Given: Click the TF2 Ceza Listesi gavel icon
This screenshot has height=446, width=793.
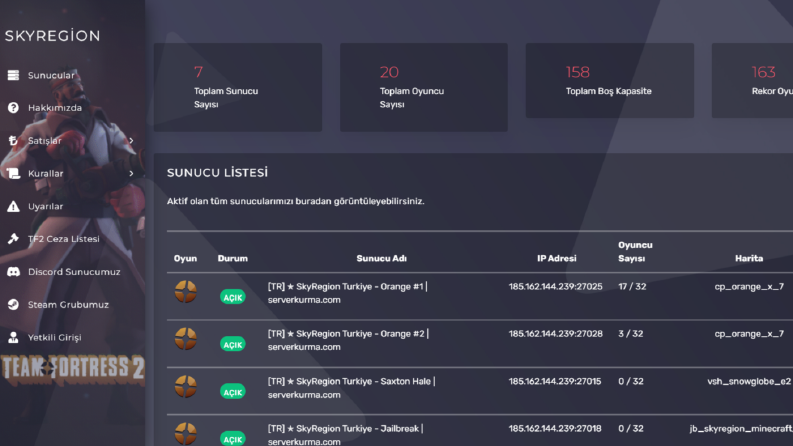Looking at the screenshot, I should 13,239.
